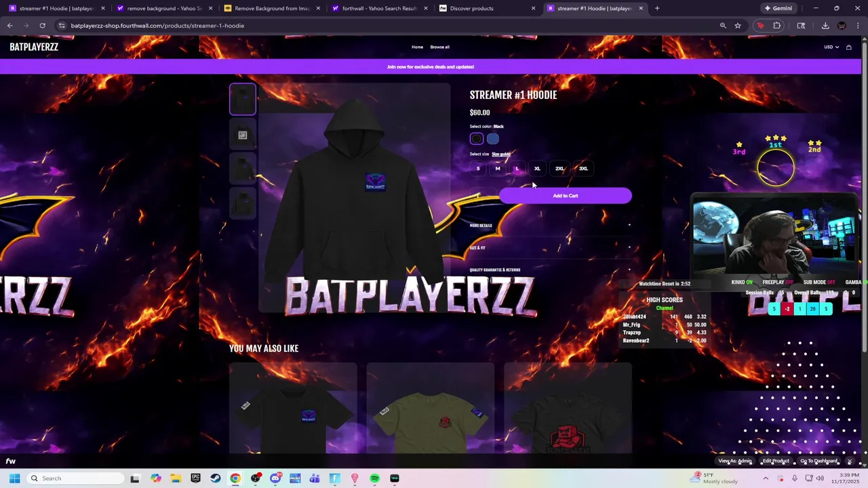Expand the More Details section
Screen dimensions: 868x488
click(x=551, y=226)
